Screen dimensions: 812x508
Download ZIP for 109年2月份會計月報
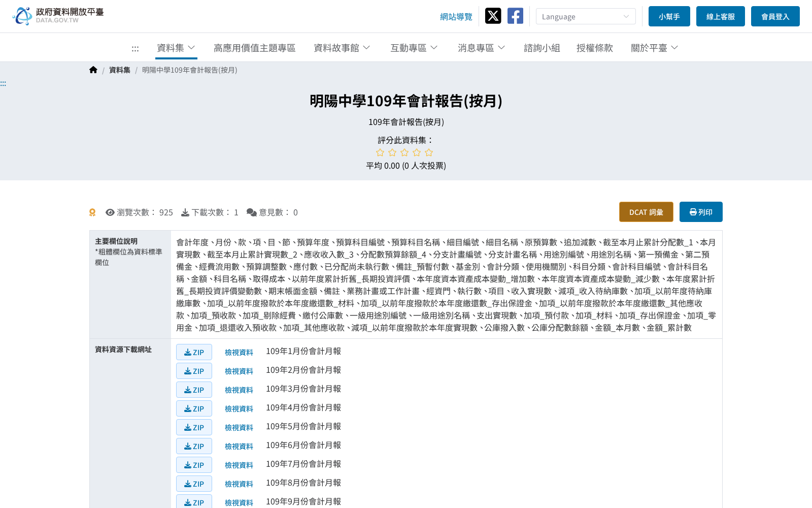194,371
